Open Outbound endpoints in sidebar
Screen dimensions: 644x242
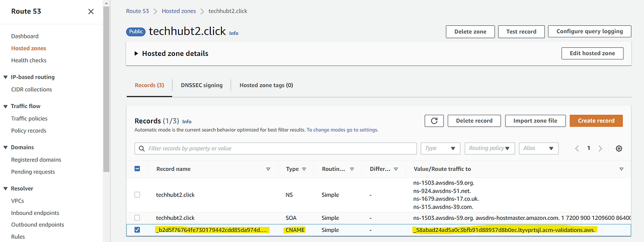(38, 225)
